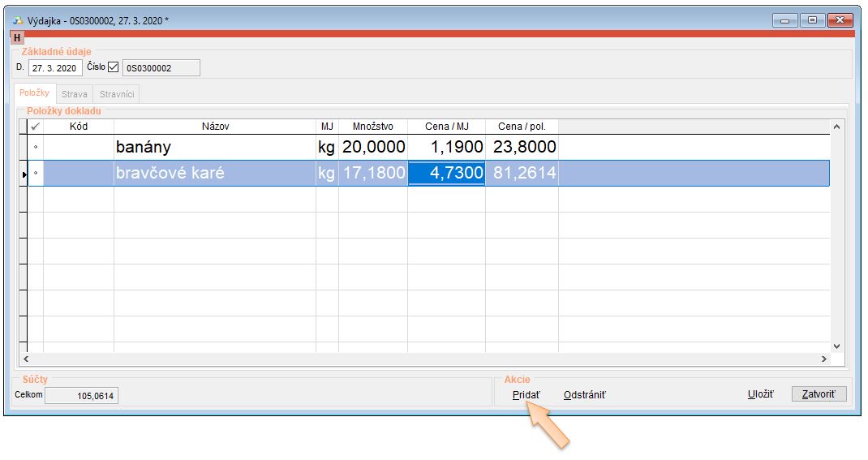Select the row indicator arrow for bravčové karé
868x460 pixels.
tap(23, 174)
